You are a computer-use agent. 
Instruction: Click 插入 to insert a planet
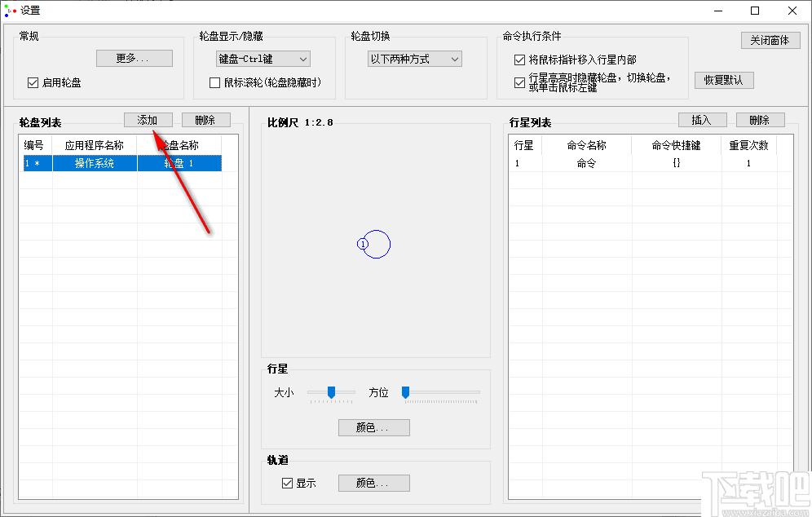702,120
